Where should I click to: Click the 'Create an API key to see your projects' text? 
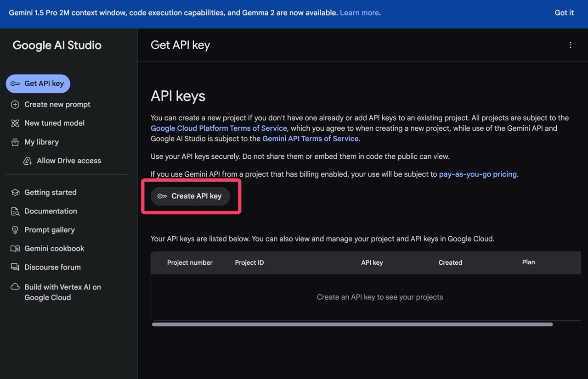(x=380, y=297)
